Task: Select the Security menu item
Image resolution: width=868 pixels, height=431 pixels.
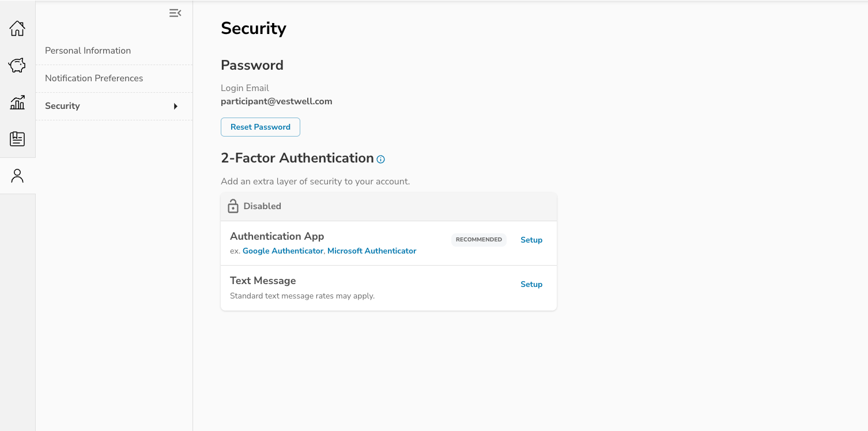Action: click(x=62, y=106)
